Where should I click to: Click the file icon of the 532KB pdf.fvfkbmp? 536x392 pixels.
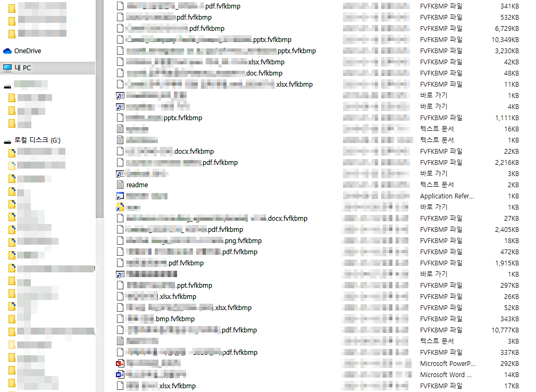click(120, 17)
